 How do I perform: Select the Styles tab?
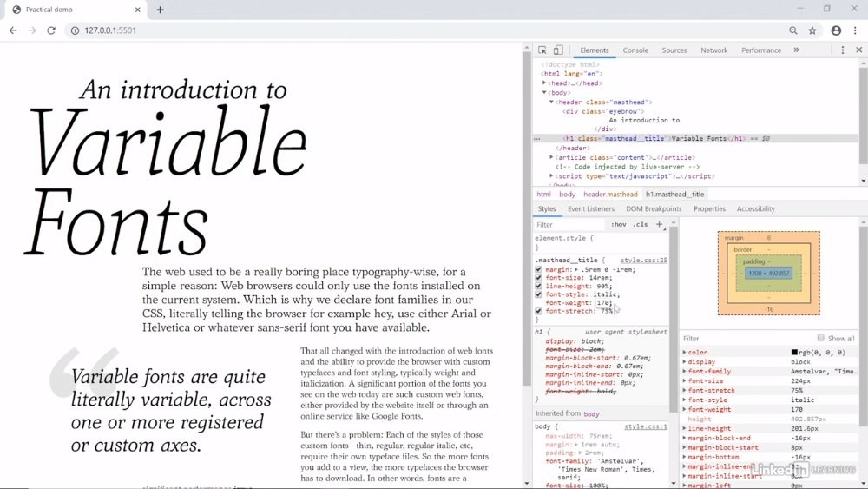546,208
